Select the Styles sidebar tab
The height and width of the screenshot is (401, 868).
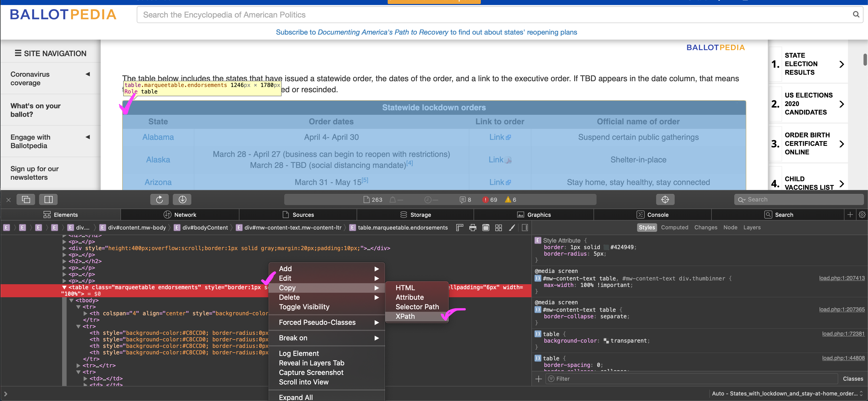[x=647, y=228]
